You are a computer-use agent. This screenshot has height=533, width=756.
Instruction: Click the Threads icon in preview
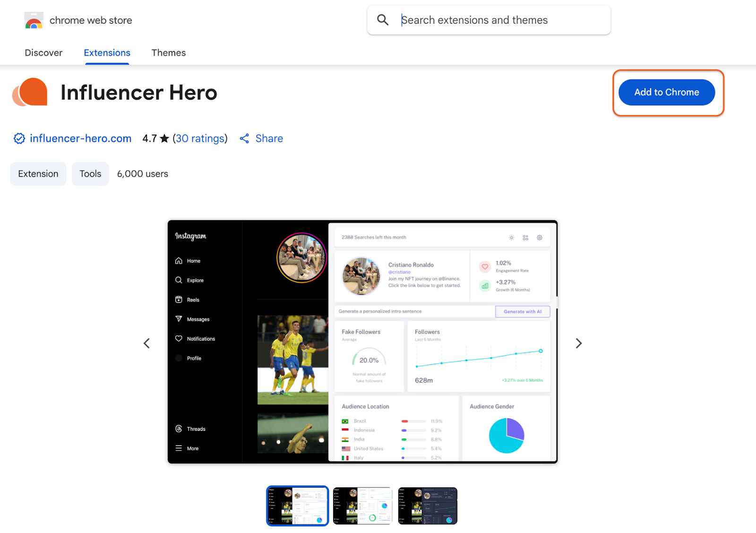click(x=179, y=429)
